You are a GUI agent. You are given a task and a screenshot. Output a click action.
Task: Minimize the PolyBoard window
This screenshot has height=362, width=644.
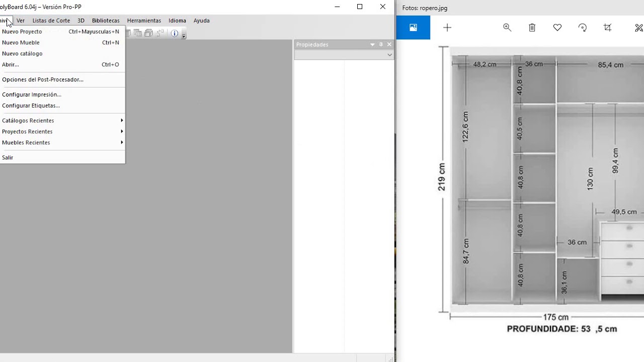point(337,7)
